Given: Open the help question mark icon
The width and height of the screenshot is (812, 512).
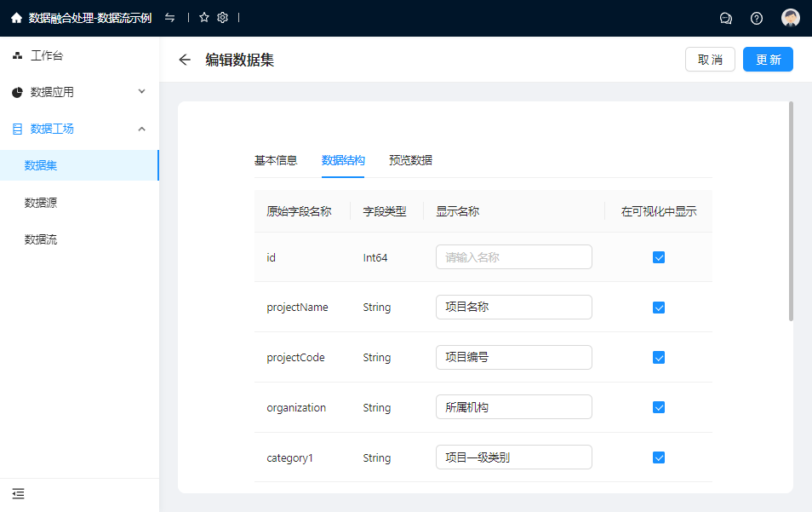Looking at the screenshot, I should point(757,18).
